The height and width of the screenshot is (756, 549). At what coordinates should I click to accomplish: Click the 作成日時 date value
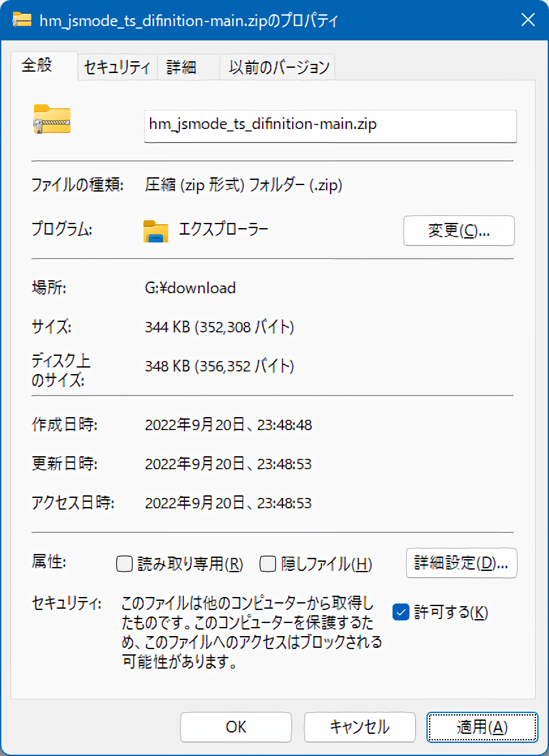tap(228, 426)
